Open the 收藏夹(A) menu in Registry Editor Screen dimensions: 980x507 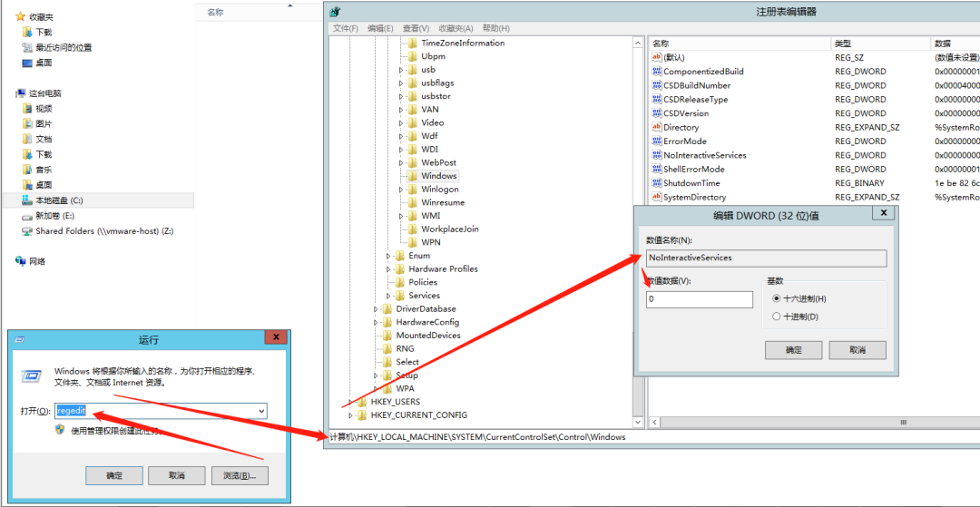pyautogui.click(x=456, y=28)
